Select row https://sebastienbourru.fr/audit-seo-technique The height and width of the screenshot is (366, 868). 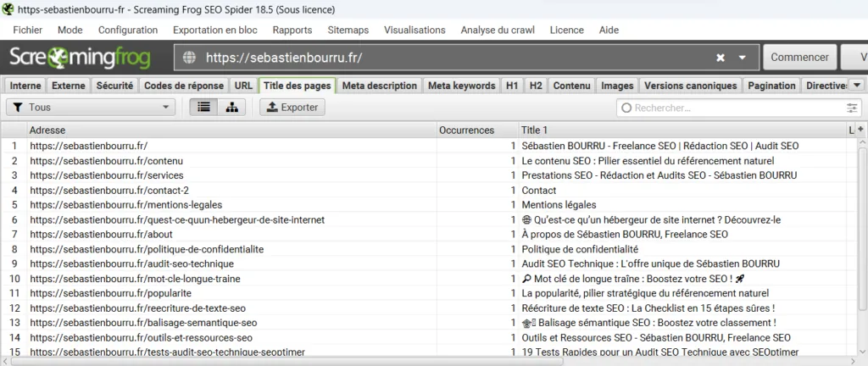tap(428, 263)
